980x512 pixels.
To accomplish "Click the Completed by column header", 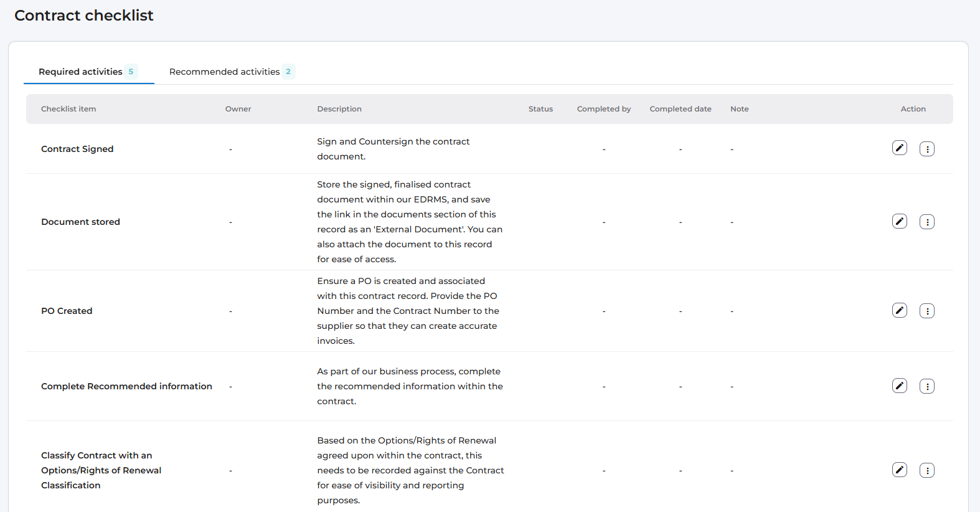I will pos(603,109).
